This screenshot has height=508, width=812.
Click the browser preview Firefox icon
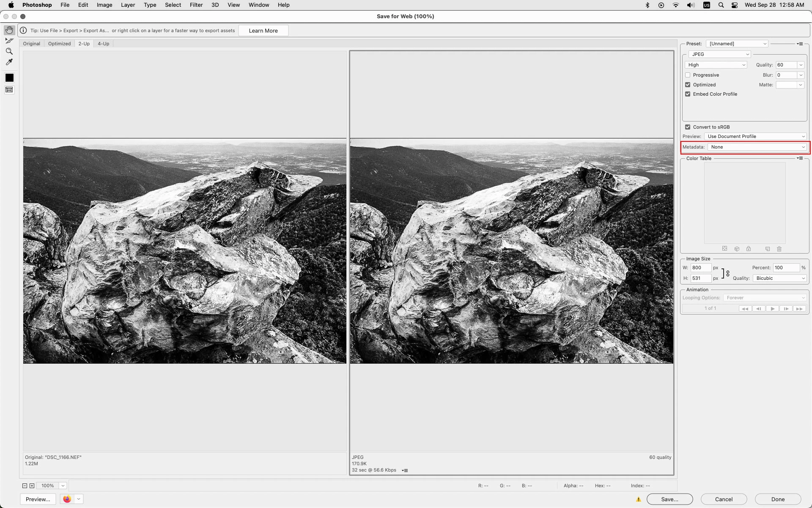(x=67, y=499)
